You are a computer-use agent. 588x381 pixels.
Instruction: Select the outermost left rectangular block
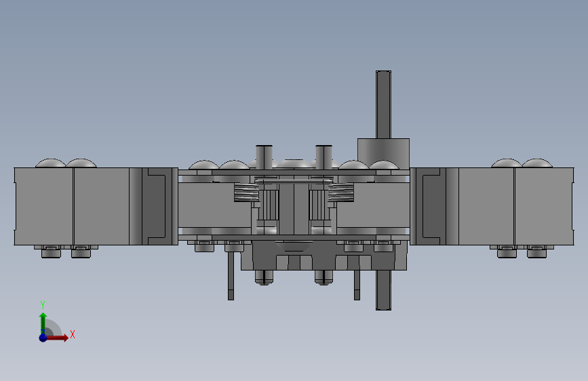click(x=43, y=206)
